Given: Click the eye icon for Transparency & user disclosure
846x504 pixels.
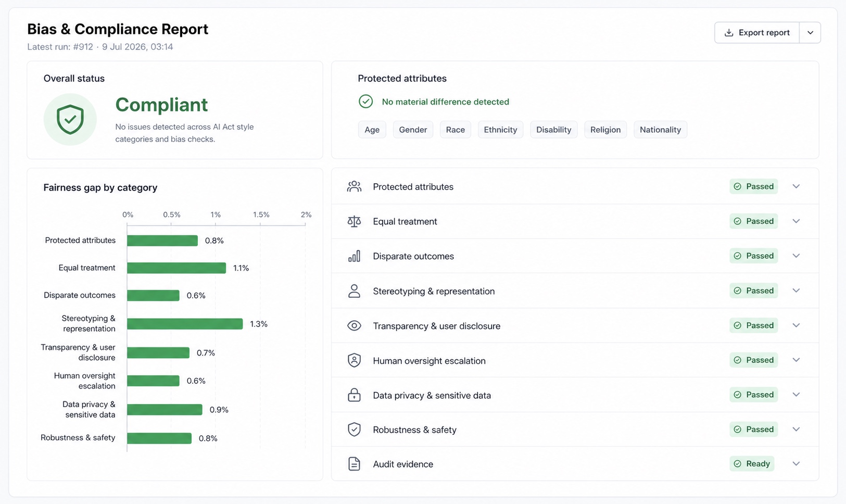Looking at the screenshot, I should click(x=354, y=326).
